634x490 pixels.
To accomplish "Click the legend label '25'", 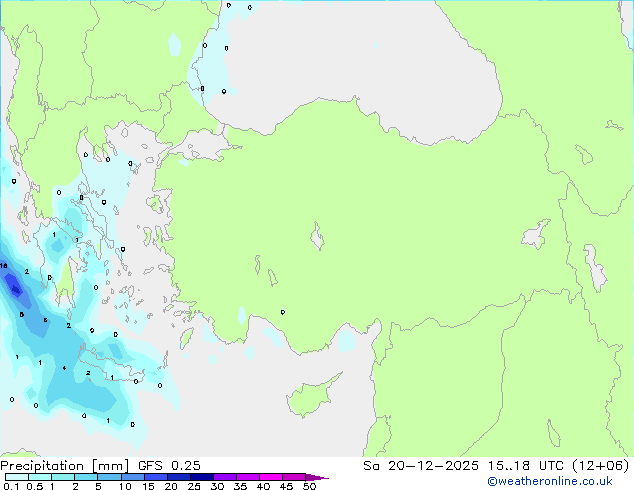I will tap(194, 486).
